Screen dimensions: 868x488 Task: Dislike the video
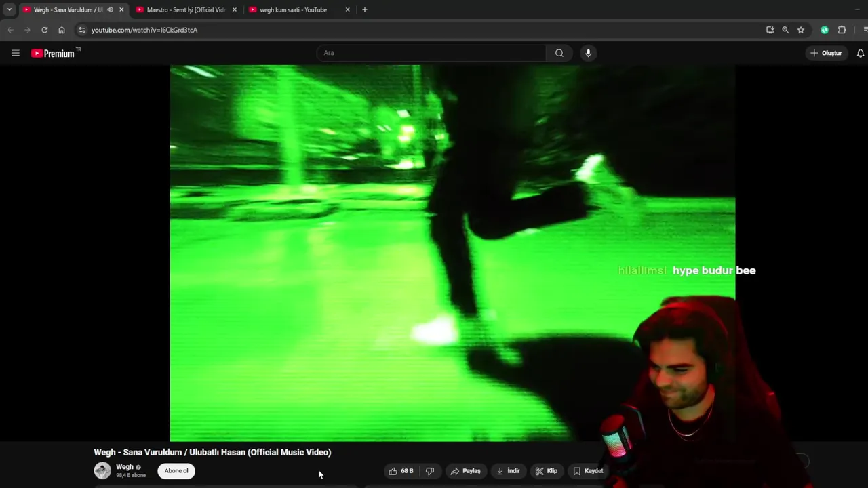point(430,471)
